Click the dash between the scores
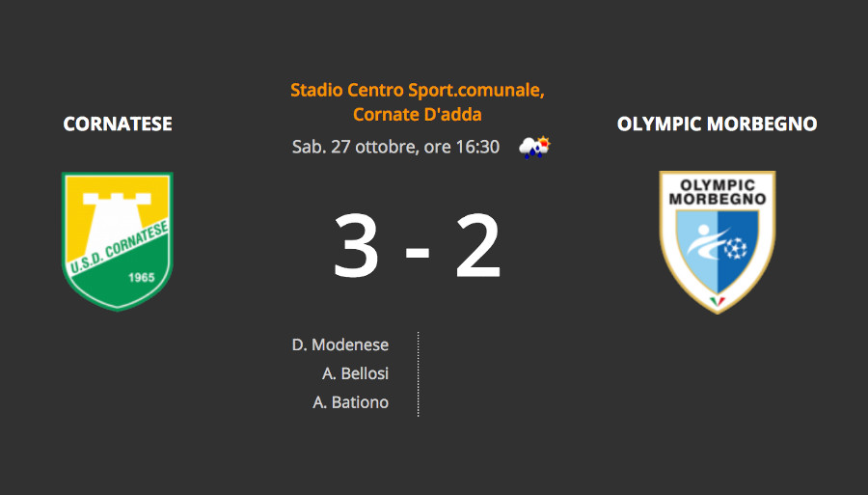The width and height of the screenshot is (868, 495). tap(418, 253)
